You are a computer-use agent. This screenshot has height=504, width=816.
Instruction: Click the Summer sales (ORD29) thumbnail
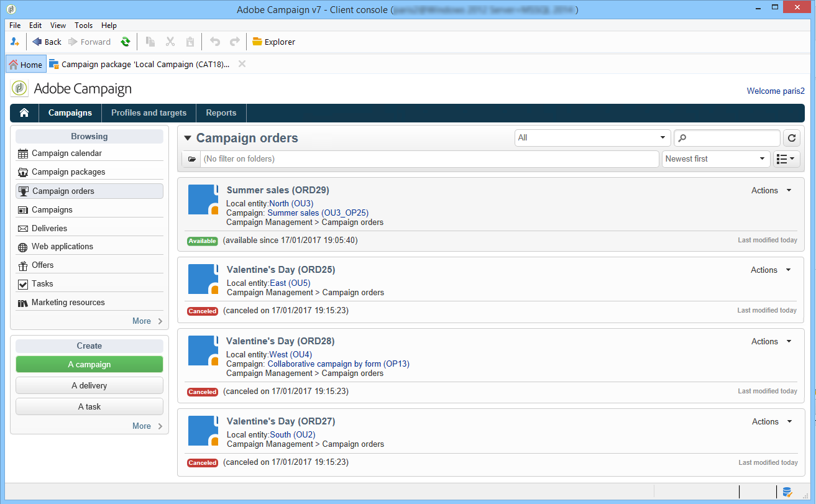203,199
